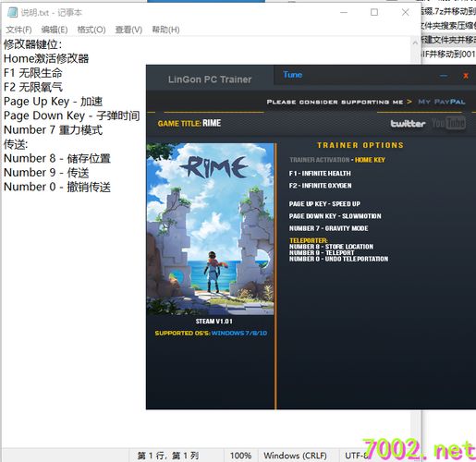The height and width of the screenshot is (462, 476).
Task: Select the LinGon PC Trainer tab
Action: click(210, 79)
